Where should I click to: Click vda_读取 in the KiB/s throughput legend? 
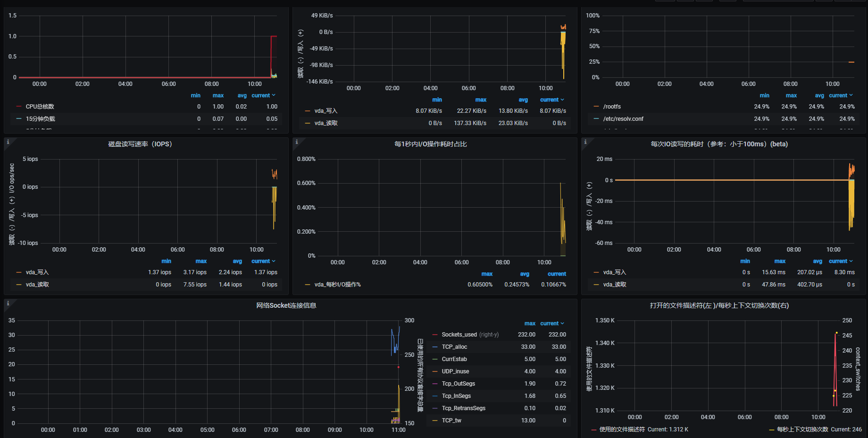pyautogui.click(x=326, y=123)
